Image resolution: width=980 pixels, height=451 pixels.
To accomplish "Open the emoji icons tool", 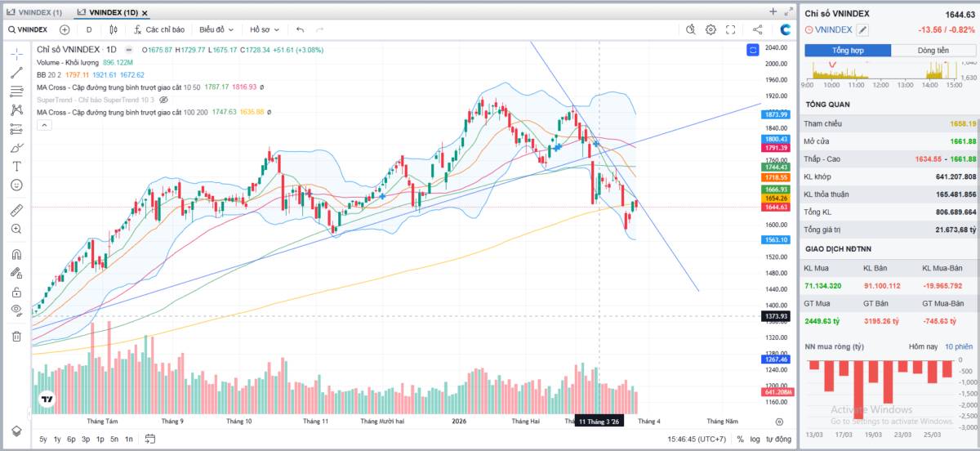I will pos(16,185).
